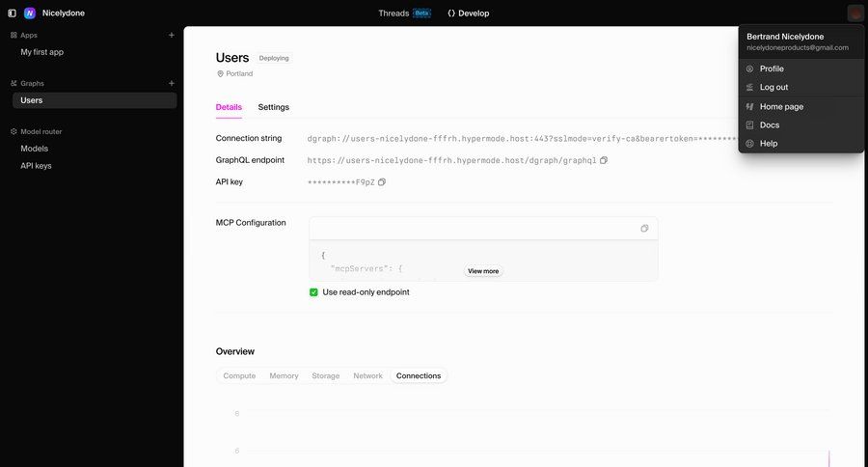
Task: Add a new app with plus icon
Action: click(x=171, y=35)
